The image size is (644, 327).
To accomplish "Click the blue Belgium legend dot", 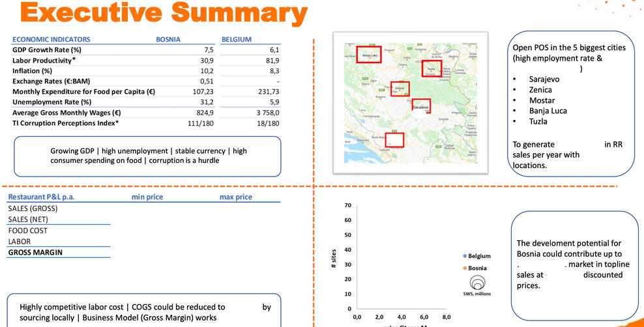I will click(464, 256).
